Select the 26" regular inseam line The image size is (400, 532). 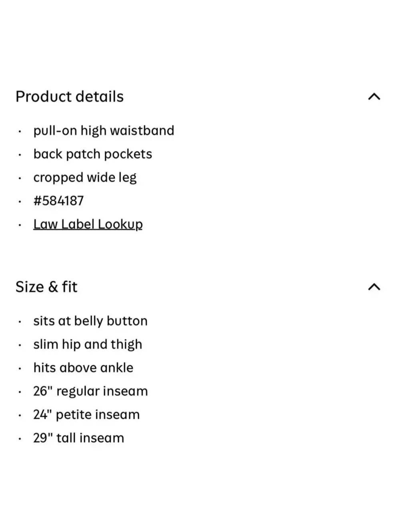click(90, 391)
